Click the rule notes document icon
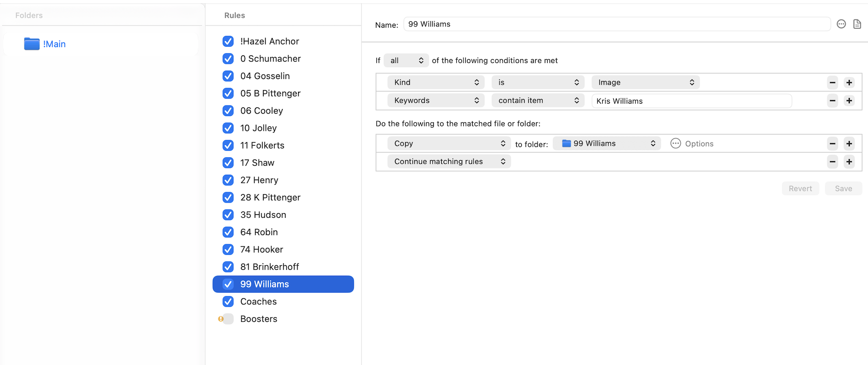 tap(857, 24)
